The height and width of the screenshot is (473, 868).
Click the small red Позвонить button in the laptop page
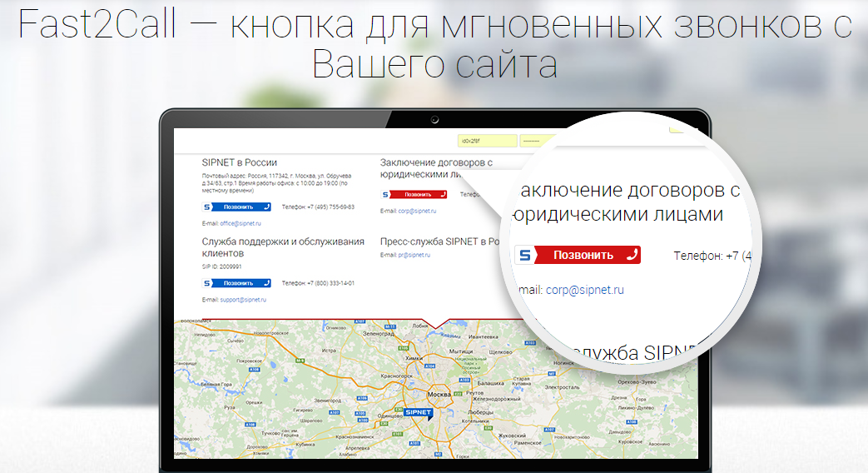click(x=414, y=194)
